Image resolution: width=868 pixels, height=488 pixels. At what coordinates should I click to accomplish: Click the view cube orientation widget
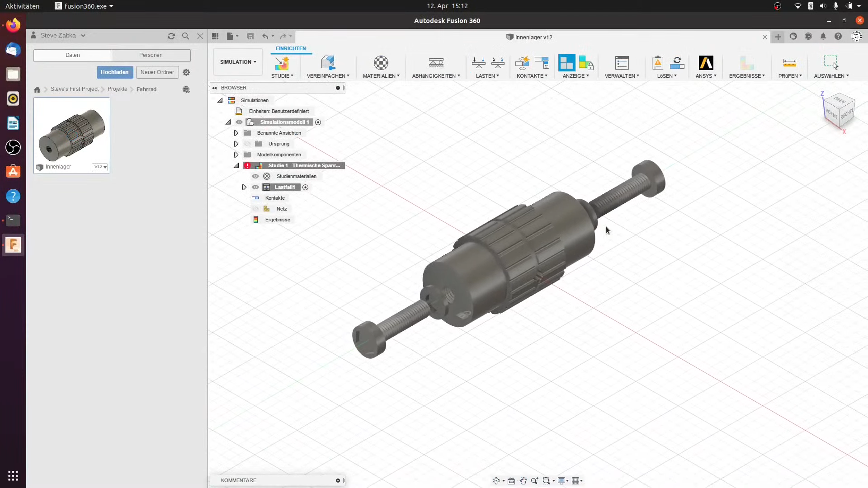(x=840, y=112)
